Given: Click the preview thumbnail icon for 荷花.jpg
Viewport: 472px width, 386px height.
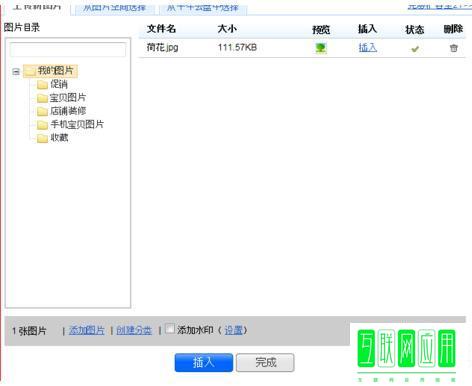Looking at the screenshot, I should 321,48.
